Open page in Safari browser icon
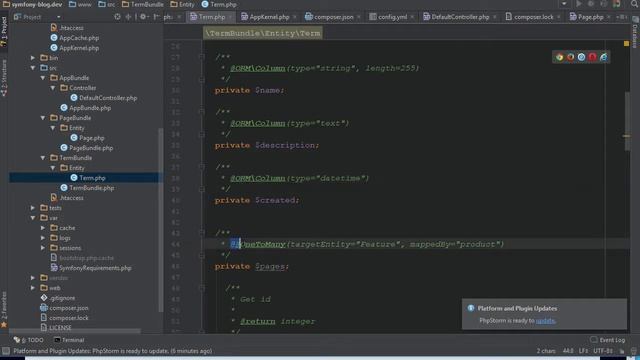Image resolution: width=640 pixels, height=360 pixels. [x=581, y=57]
